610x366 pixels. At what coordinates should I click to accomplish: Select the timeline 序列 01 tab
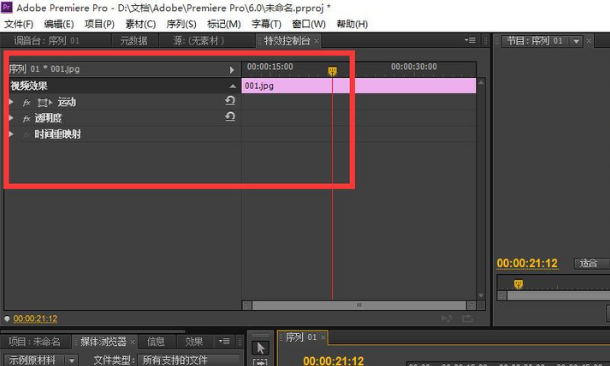coord(301,337)
